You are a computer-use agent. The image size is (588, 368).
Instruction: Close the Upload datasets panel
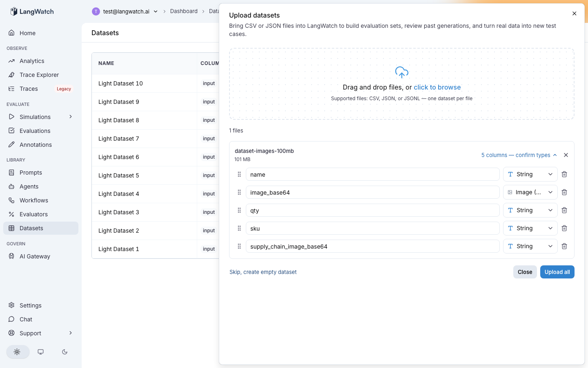pos(575,13)
